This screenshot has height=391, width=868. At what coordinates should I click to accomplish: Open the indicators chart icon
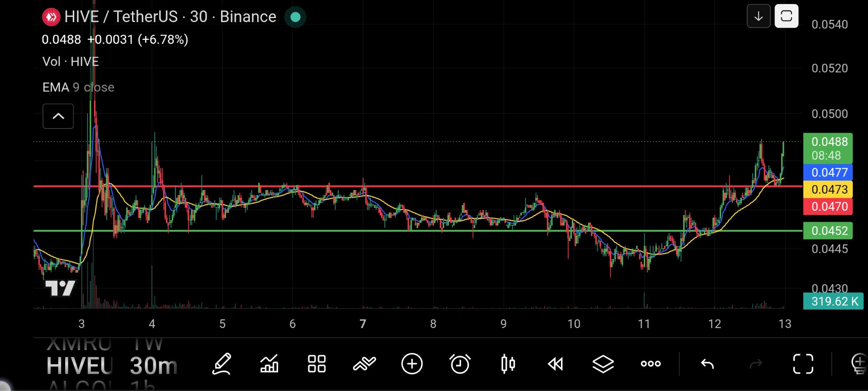269,364
